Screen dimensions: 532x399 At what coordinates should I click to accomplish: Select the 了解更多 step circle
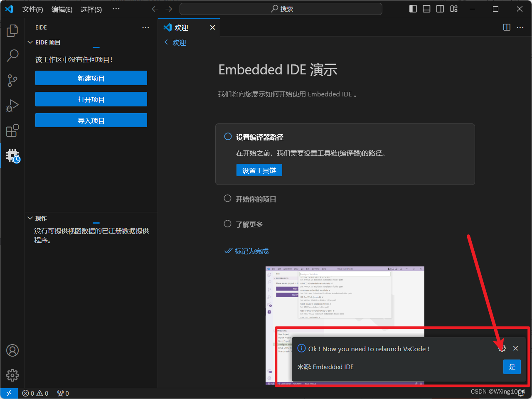pyautogui.click(x=227, y=224)
